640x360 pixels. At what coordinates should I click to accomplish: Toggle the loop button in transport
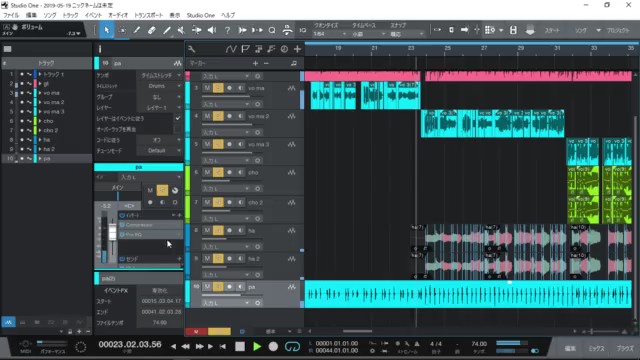click(x=292, y=347)
